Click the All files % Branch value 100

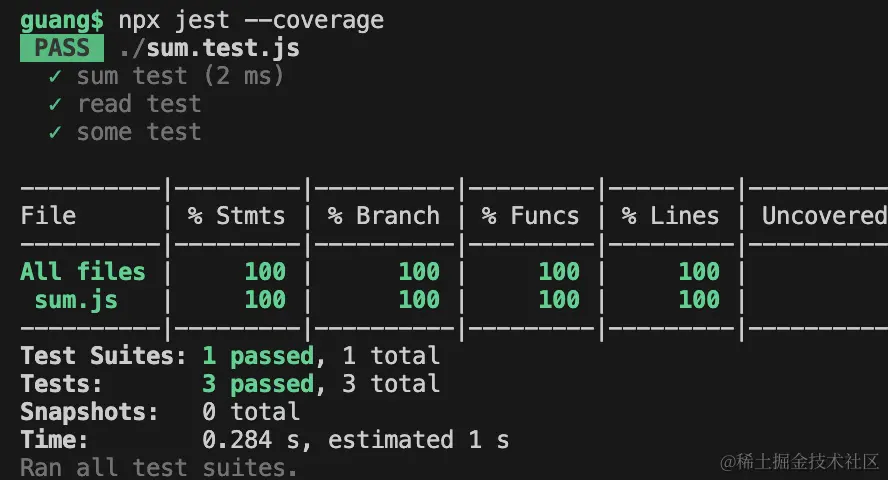[419, 272]
